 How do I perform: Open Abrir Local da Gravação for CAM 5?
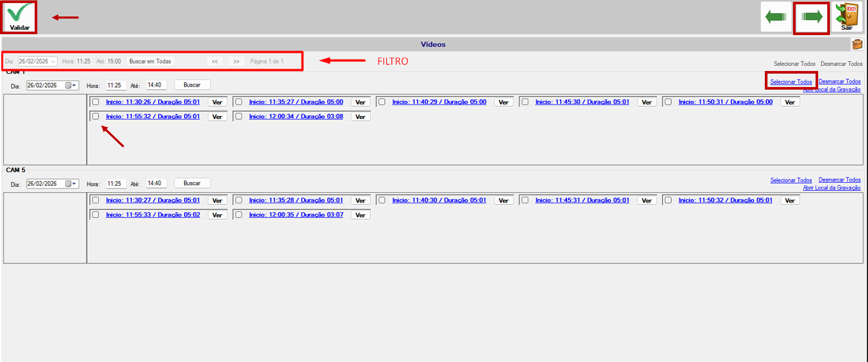pos(832,187)
